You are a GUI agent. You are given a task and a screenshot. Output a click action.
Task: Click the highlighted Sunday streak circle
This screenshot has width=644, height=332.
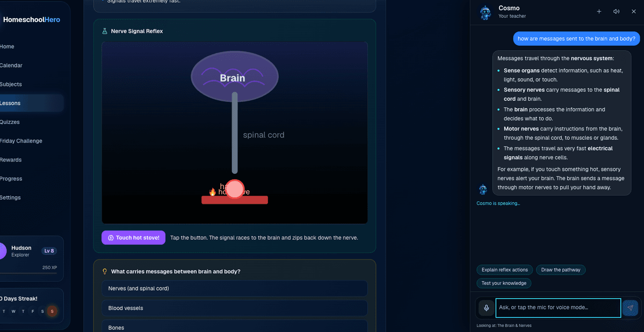point(52,311)
